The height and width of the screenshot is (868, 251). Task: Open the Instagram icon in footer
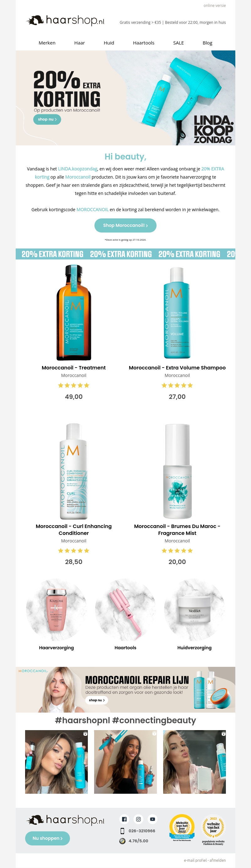pyautogui.click(x=138, y=819)
